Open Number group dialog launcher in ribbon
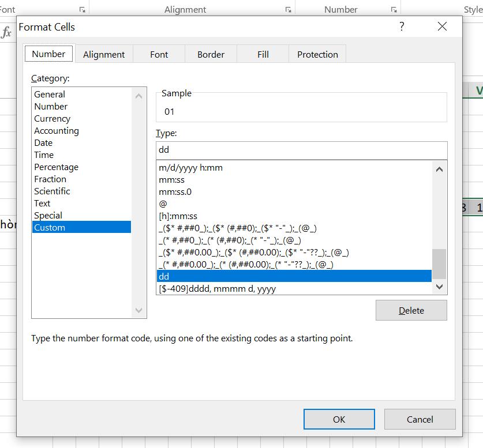483x448 pixels. (x=394, y=10)
